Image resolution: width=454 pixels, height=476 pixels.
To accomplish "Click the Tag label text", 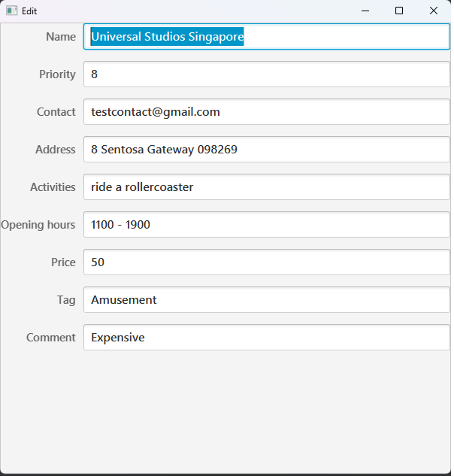I will [66, 300].
